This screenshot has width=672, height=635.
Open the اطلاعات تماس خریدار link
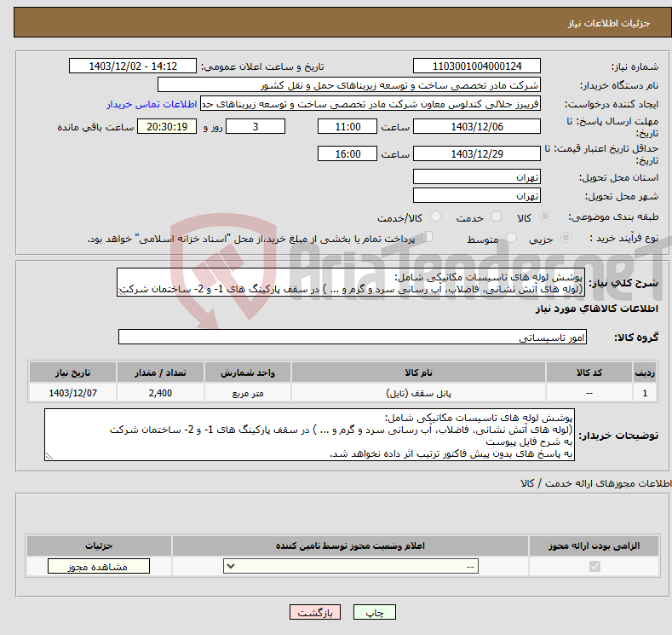[152, 104]
